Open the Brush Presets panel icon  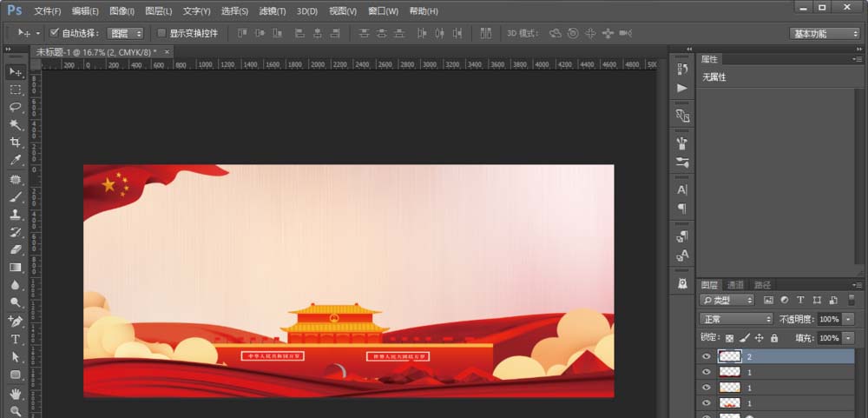pyautogui.click(x=682, y=163)
